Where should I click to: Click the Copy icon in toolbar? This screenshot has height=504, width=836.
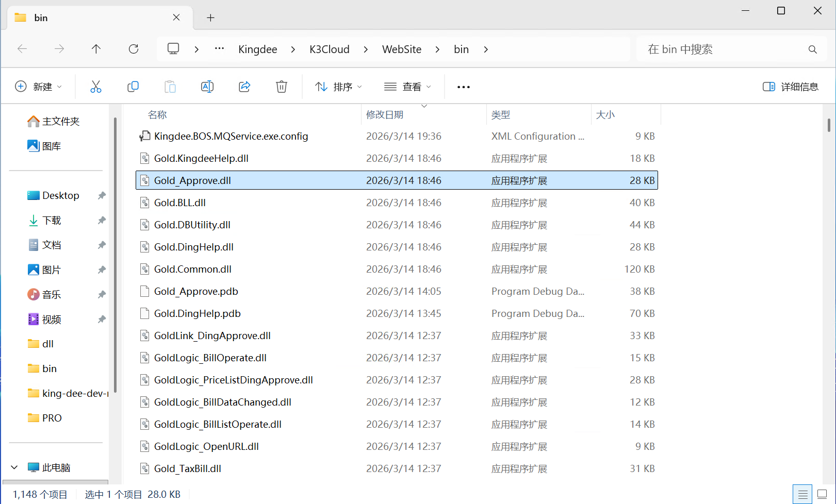pyautogui.click(x=133, y=87)
